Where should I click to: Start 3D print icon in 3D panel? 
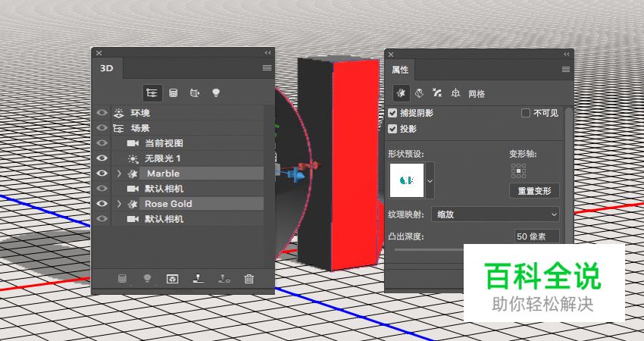click(198, 279)
